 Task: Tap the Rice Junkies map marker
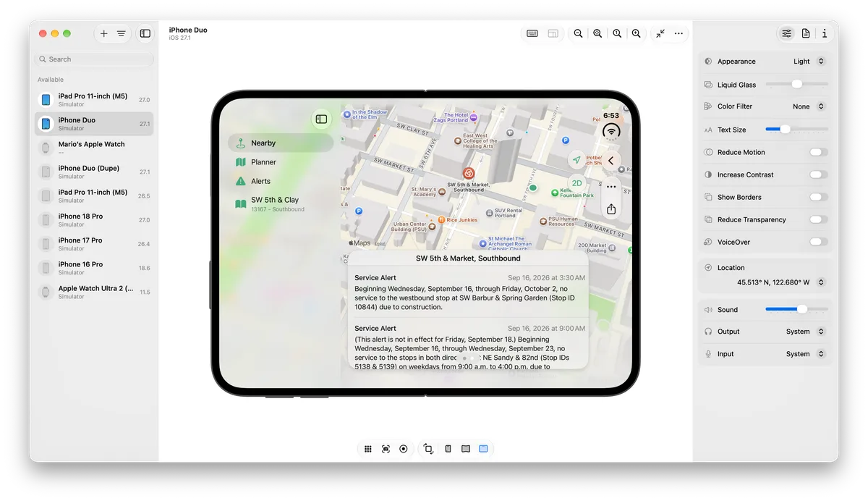pos(441,219)
